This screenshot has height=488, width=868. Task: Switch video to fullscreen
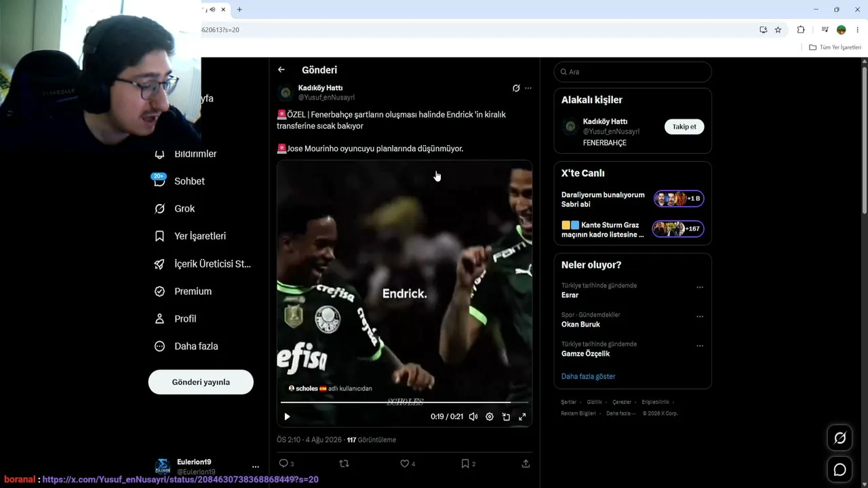coord(522,417)
